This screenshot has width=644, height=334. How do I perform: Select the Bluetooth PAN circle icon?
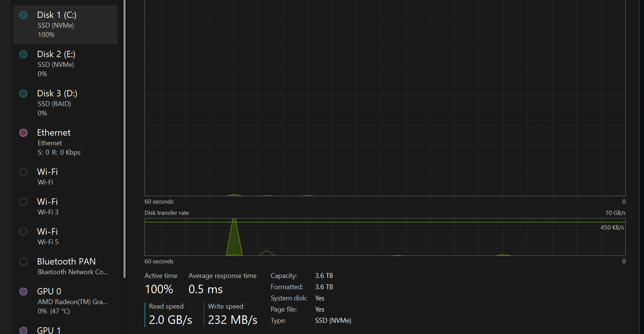pyautogui.click(x=24, y=262)
